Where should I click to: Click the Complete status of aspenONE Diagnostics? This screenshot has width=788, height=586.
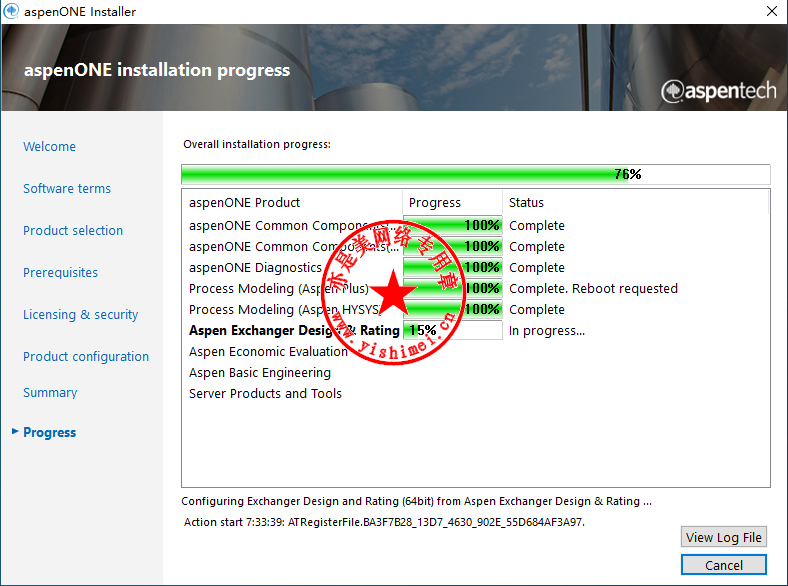pyautogui.click(x=537, y=267)
